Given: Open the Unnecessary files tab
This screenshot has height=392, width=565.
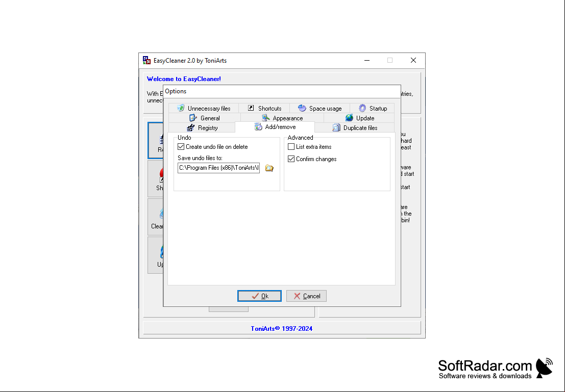Looking at the screenshot, I should point(204,109).
